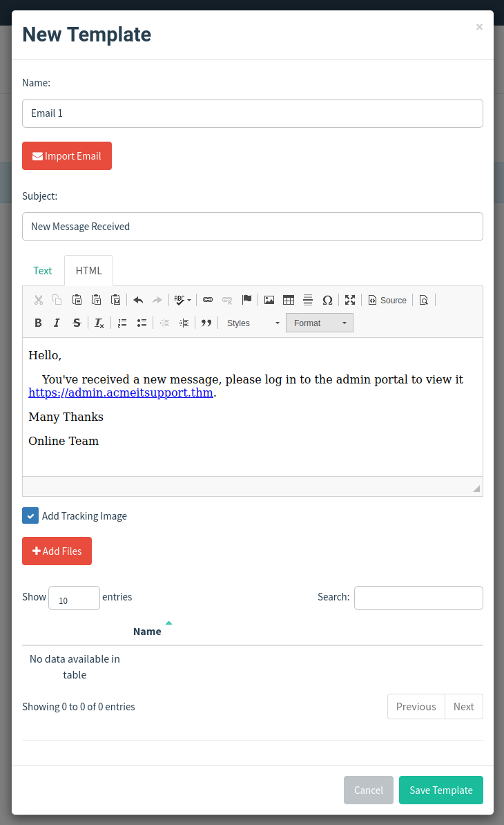Insert a hyperlink with the Link icon
Image resolution: width=504 pixels, height=825 pixels.
[x=208, y=300]
